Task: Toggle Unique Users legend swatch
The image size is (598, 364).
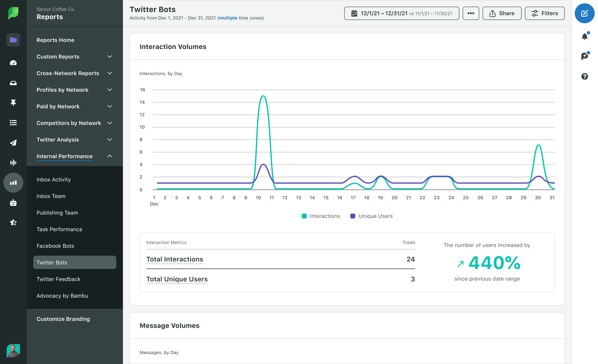Action: [x=353, y=216]
